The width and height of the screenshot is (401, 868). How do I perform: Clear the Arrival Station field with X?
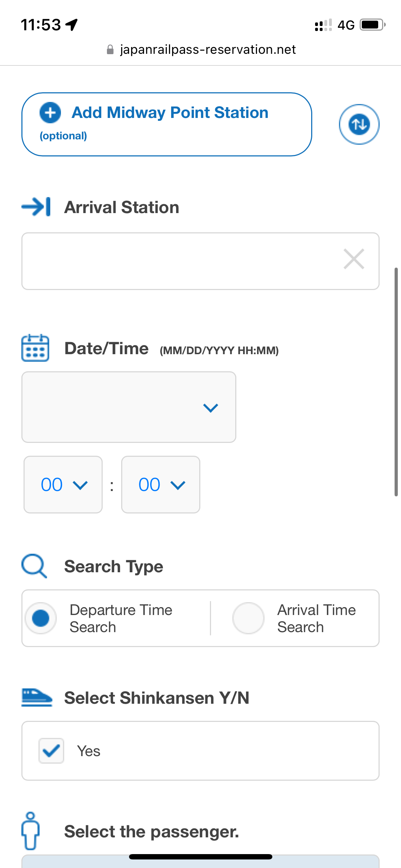pyautogui.click(x=354, y=259)
